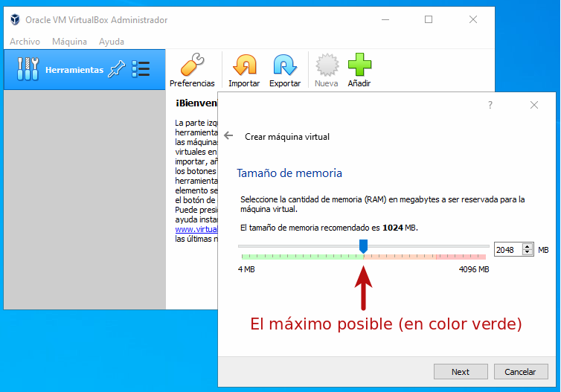Minimize the VirtualBox Administrador window
This screenshot has height=392, width=561.
coord(385,19)
